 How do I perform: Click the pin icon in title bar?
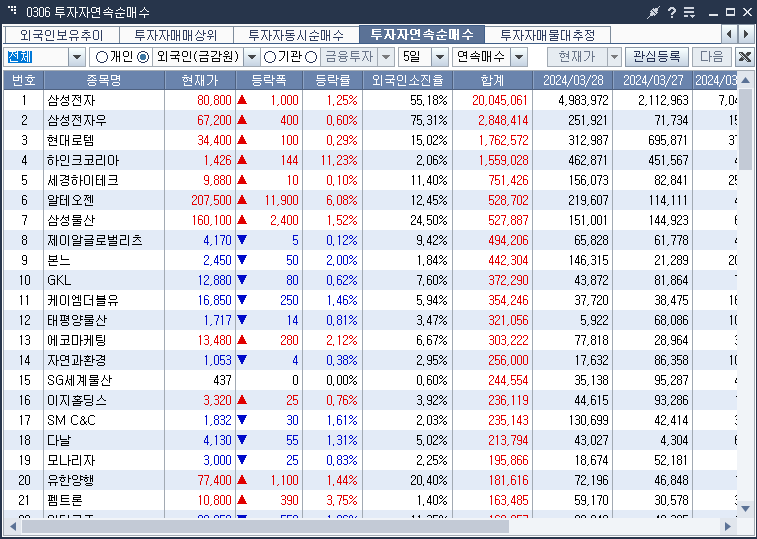click(x=653, y=12)
